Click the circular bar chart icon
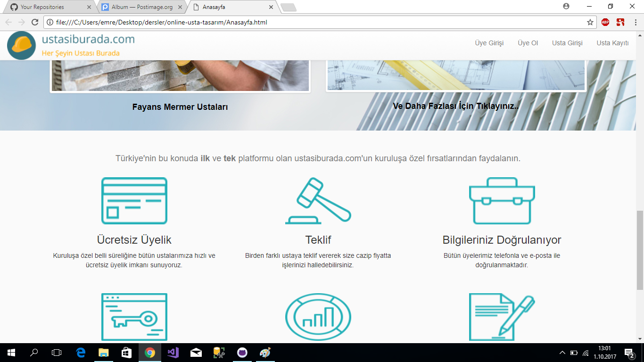The height and width of the screenshot is (362, 644). coord(317,317)
